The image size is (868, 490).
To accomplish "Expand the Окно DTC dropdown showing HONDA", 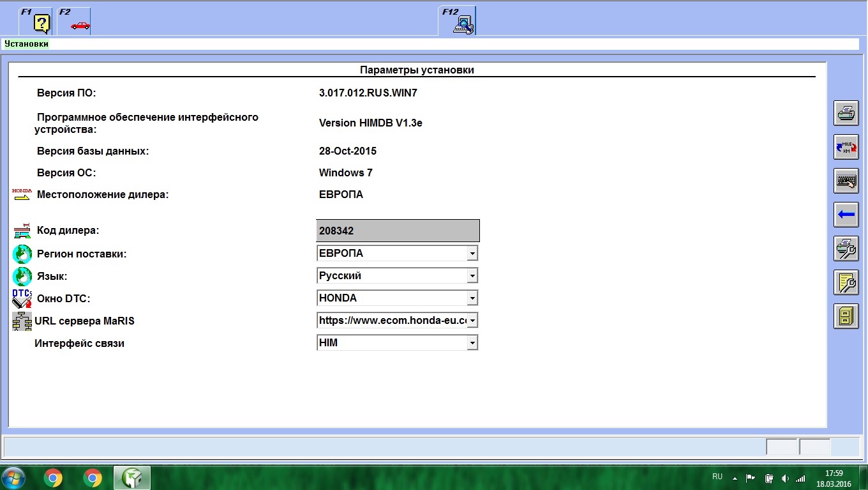I will coord(472,298).
